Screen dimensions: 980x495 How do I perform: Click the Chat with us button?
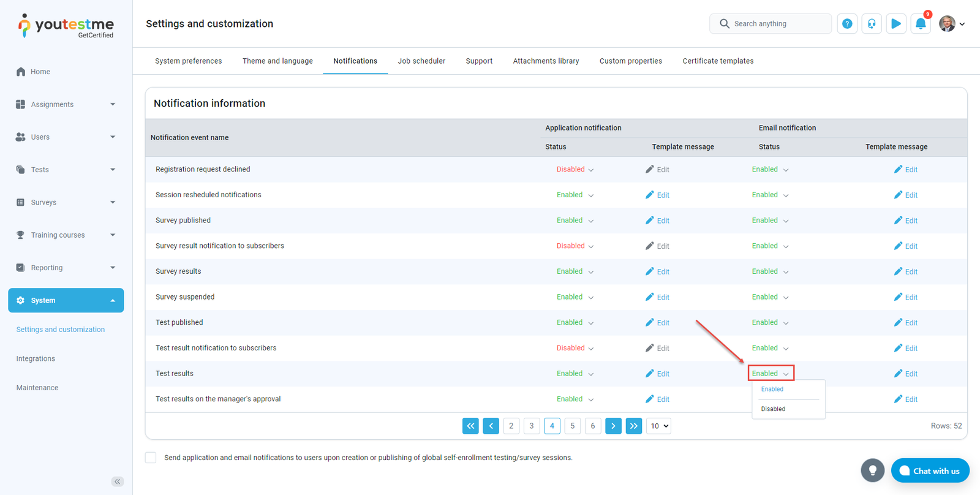(x=930, y=470)
